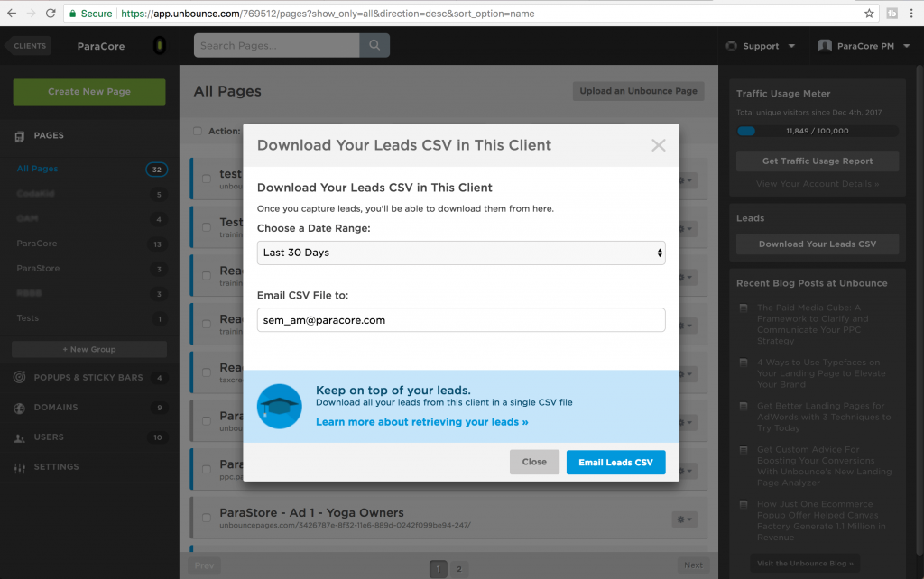This screenshot has width=924, height=579.
Task: Click + New Group button
Action: 89,349
